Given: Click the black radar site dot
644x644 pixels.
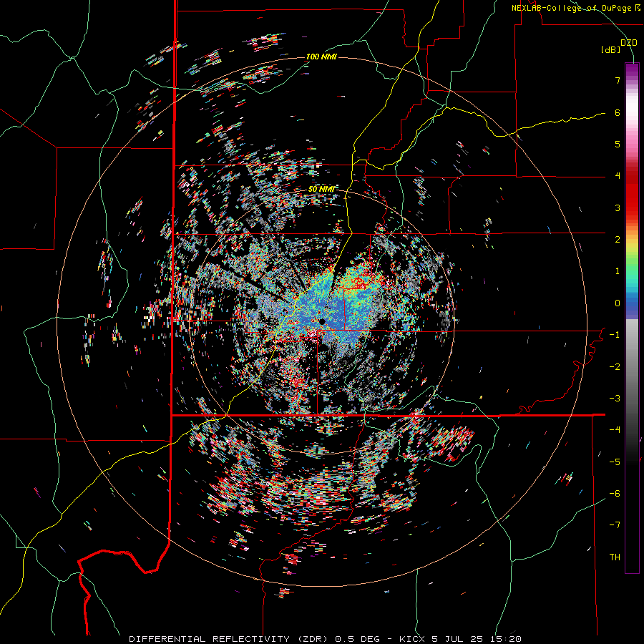Looking at the screenshot, I should (x=323, y=321).
